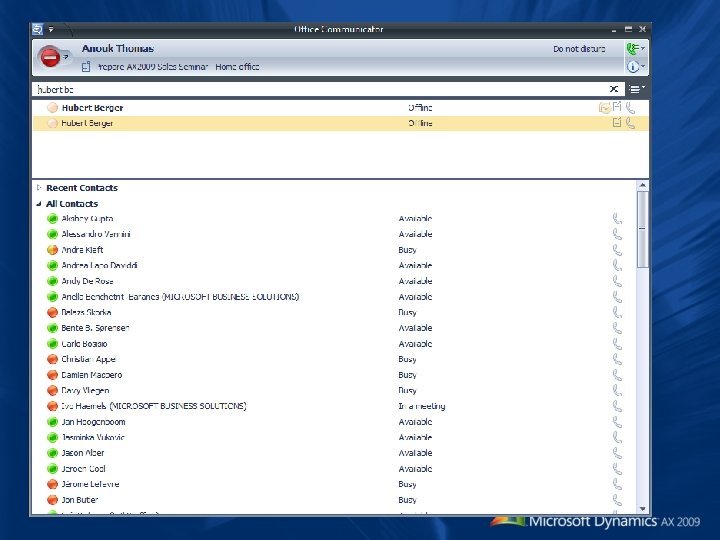The height and width of the screenshot is (540, 720).
Task: Call Jeroen Cool using phone icon
Action: (617, 469)
